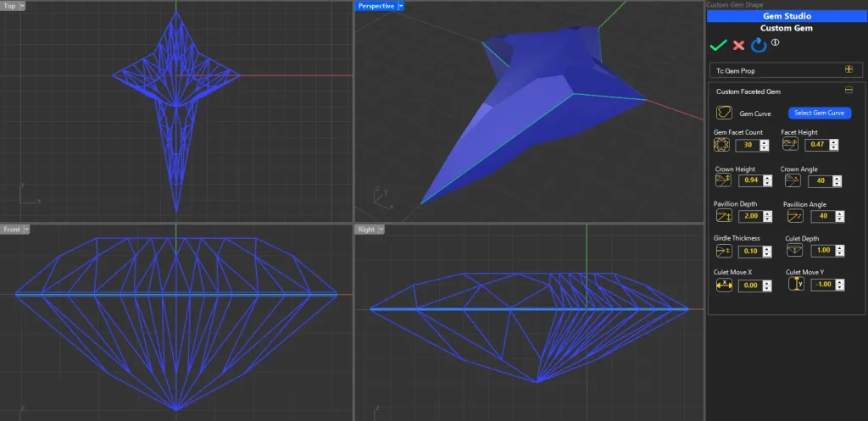The width and height of the screenshot is (868, 421).
Task: Cancel with the red X icon
Action: tap(738, 46)
